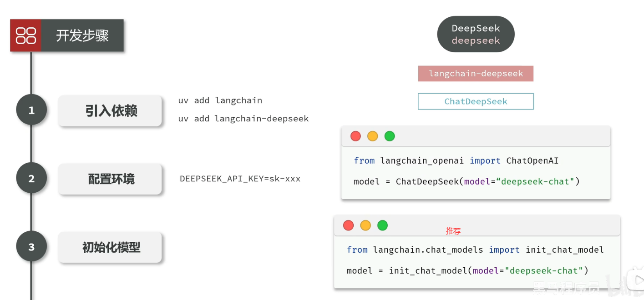Click the green dot in the init_chat_model code window
Viewport: 644px width, 300px height.
[x=383, y=225]
